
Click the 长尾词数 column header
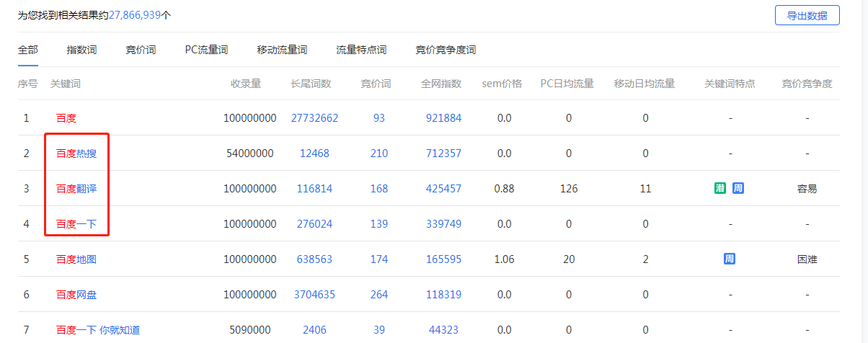click(x=311, y=84)
